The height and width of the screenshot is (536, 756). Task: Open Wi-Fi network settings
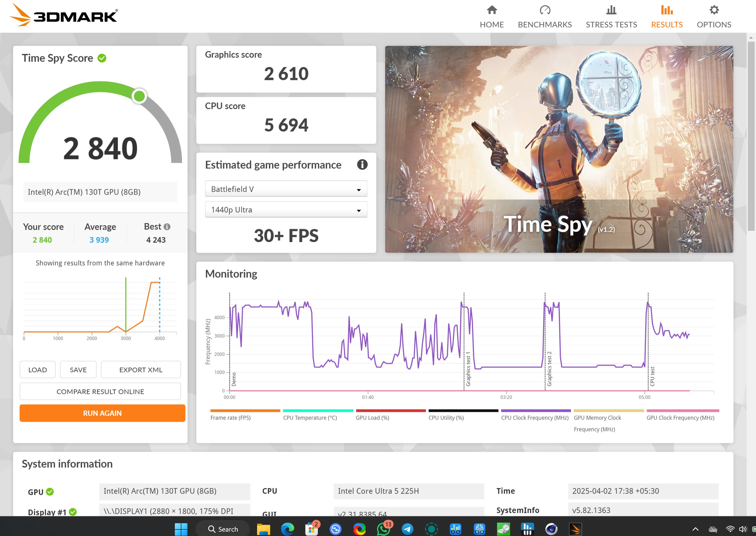pyautogui.click(x=730, y=529)
